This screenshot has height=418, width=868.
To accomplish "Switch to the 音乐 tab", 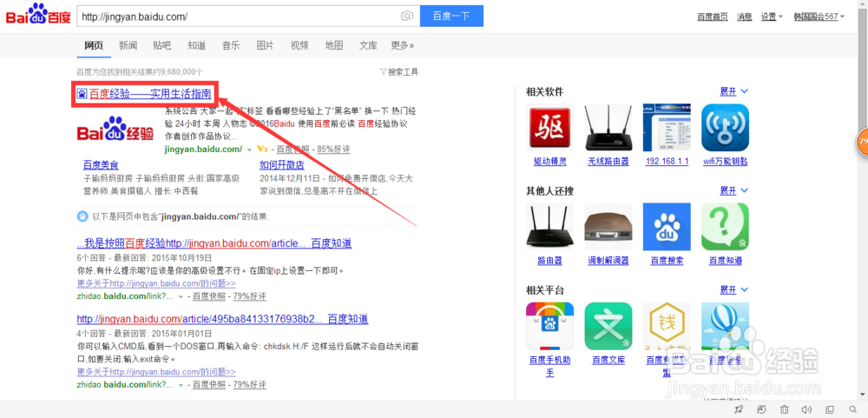I will pos(231,45).
